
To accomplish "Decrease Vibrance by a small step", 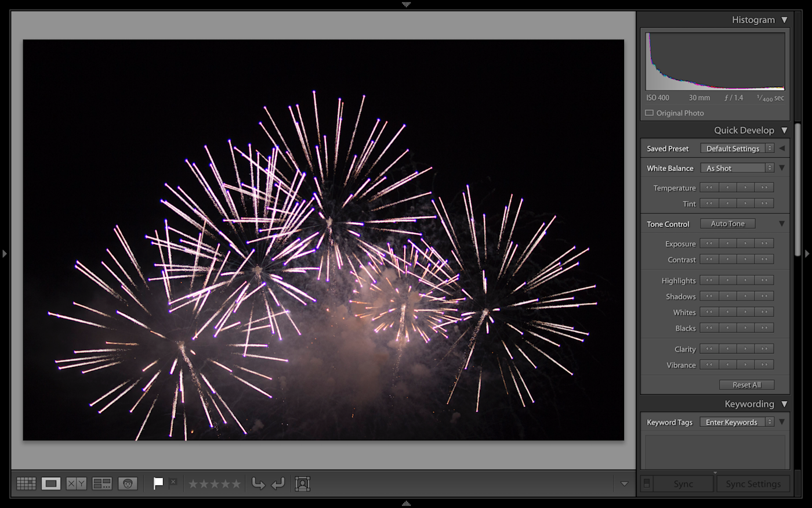I will tap(728, 365).
